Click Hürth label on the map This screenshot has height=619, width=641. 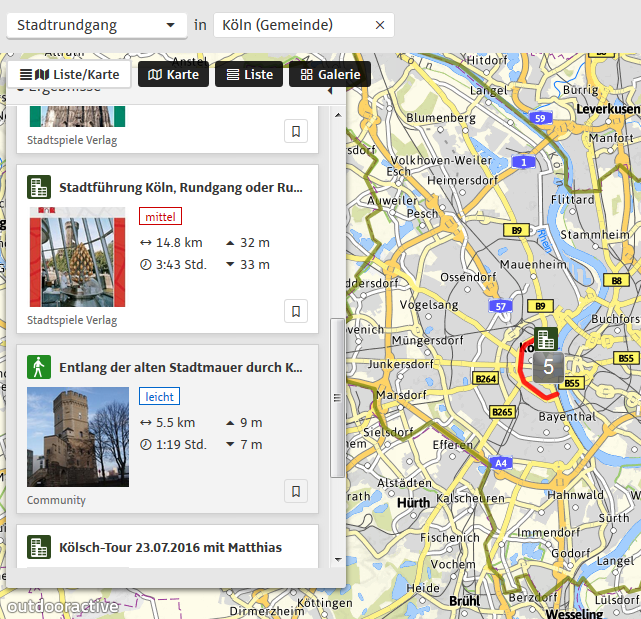pyautogui.click(x=413, y=502)
